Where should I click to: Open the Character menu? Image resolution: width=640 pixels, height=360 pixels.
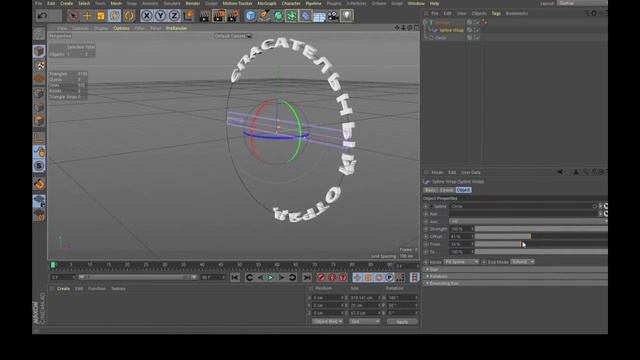point(291,3)
